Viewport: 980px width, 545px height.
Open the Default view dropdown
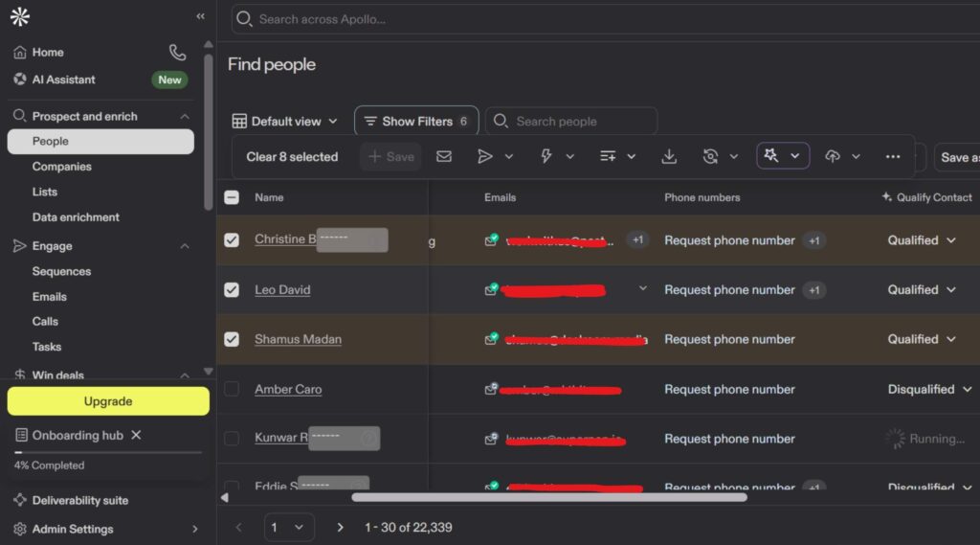285,121
